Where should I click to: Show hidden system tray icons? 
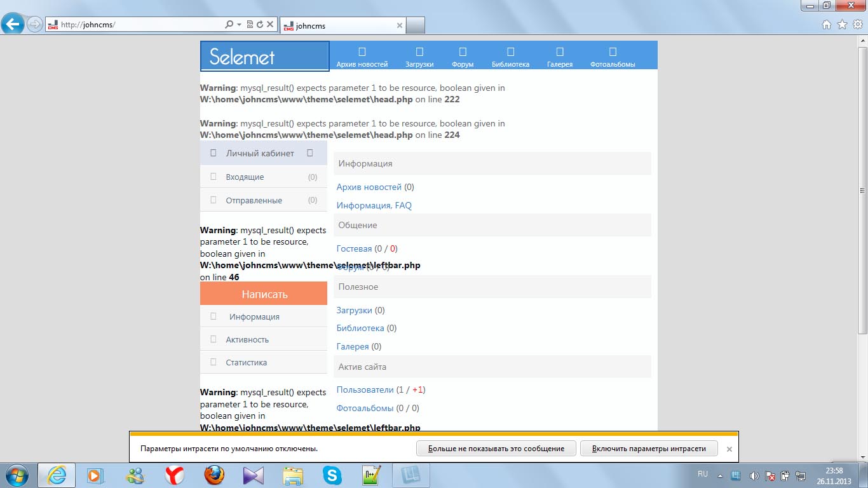(x=720, y=475)
